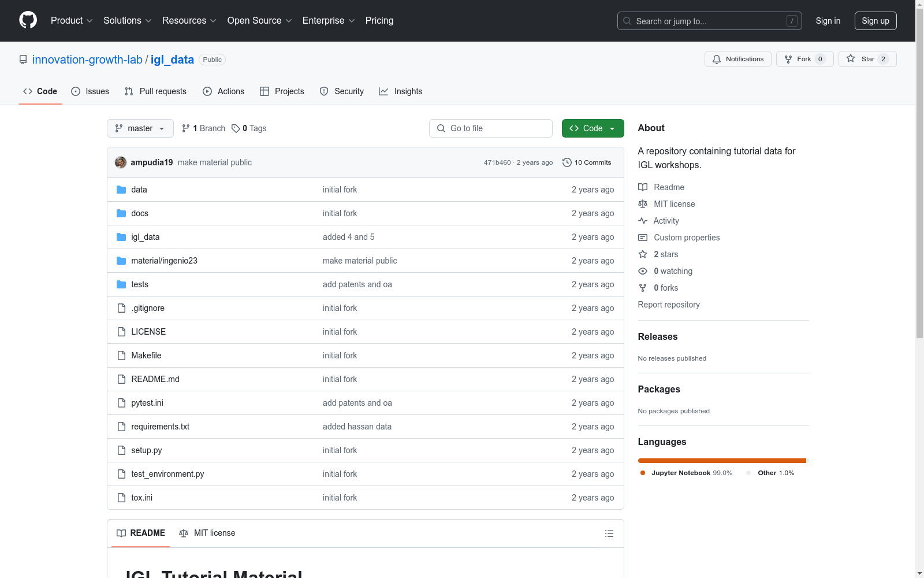The image size is (924, 578).
Task: Open the Insights tab
Action: [x=400, y=91]
